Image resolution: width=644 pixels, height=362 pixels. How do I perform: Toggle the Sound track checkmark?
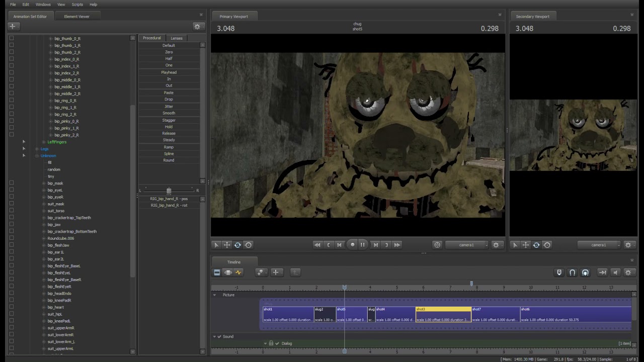pos(219,336)
